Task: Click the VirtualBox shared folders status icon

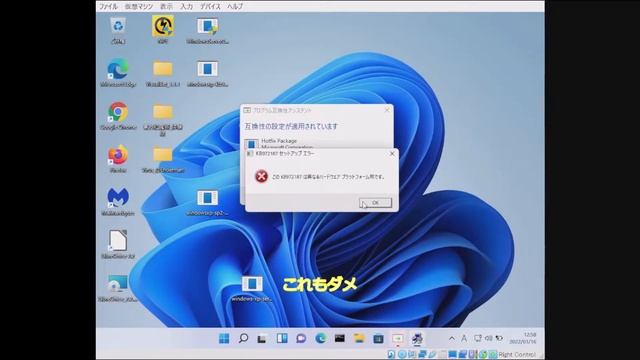Action: coord(442,354)
